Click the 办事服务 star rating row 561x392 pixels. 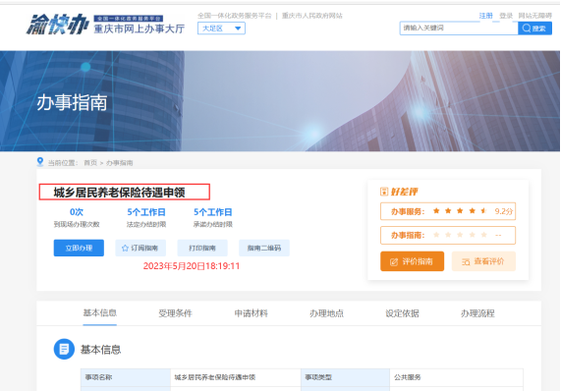tap(448, 211)
